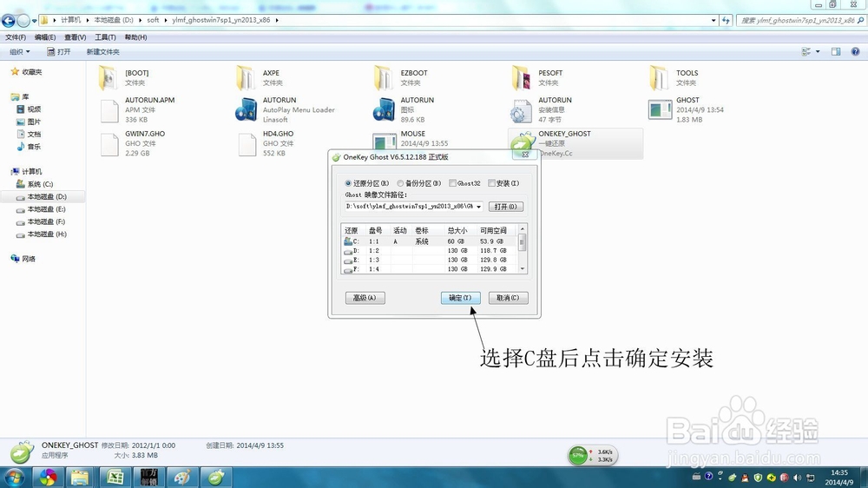
Task: Select the AUTORUN AutoPlay Menu Loader icon
Action: point(247,109)
